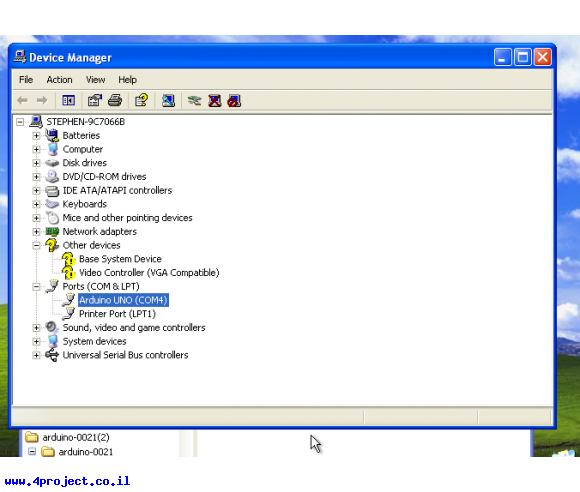Click the Help toolbar icon
The height and width of the screenshot is (492, 580).
tap(141, 101)
